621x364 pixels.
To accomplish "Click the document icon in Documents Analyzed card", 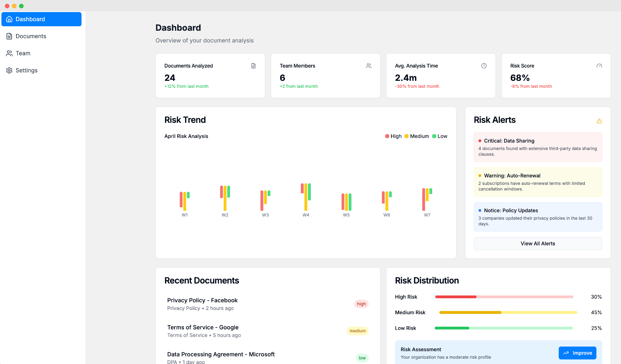I will point(253,66).
